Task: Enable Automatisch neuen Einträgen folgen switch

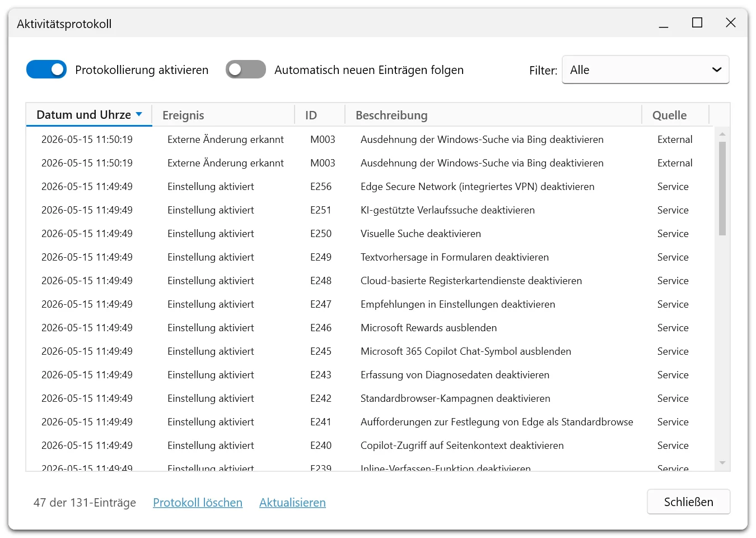Action: 246,69
